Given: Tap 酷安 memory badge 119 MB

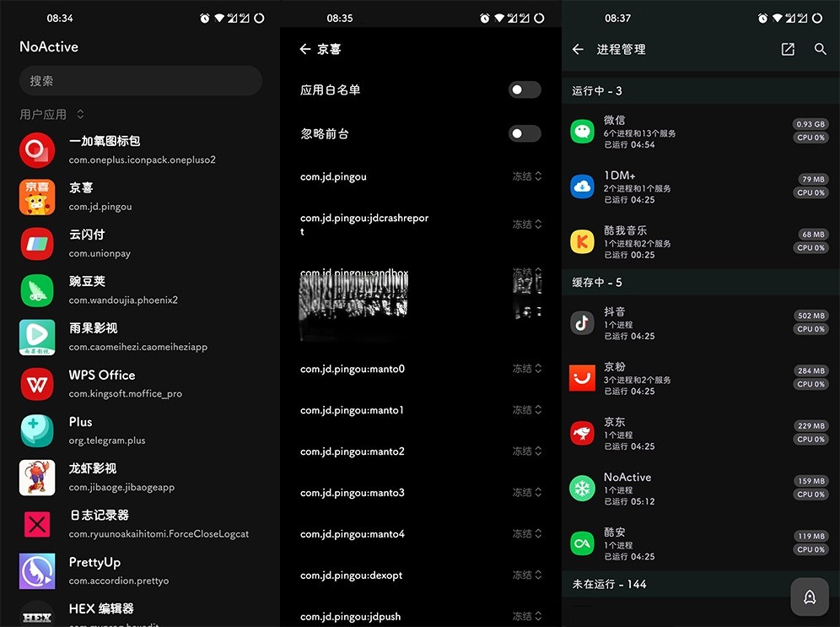Looking at the screenshot, I should (x=811, y=536).
